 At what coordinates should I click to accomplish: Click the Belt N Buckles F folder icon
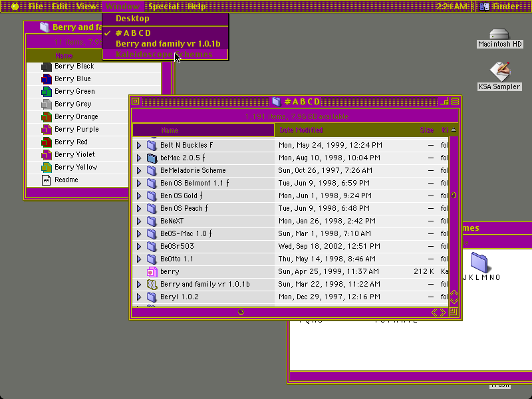152,145
